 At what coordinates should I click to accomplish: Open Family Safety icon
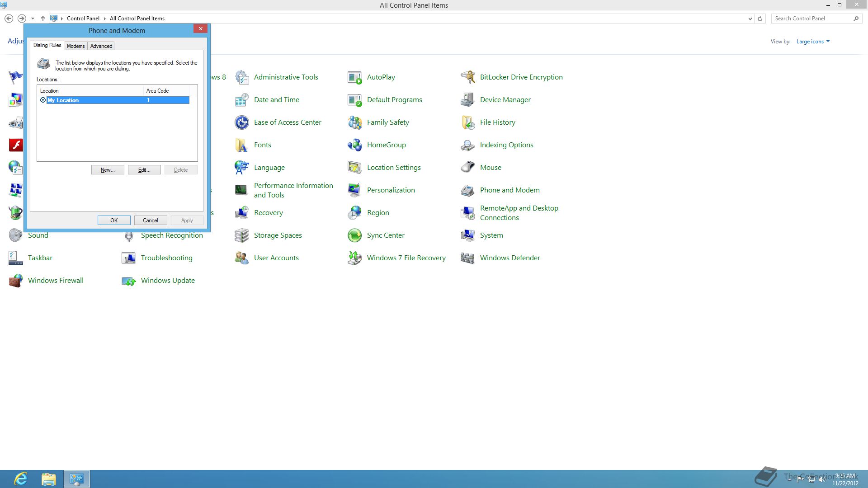(x=355, y=122)
